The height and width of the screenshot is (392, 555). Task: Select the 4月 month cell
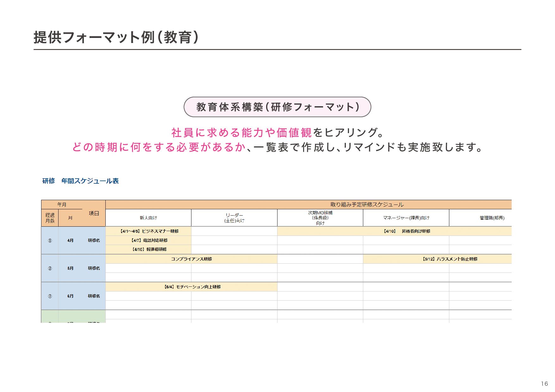coord(70,240)
